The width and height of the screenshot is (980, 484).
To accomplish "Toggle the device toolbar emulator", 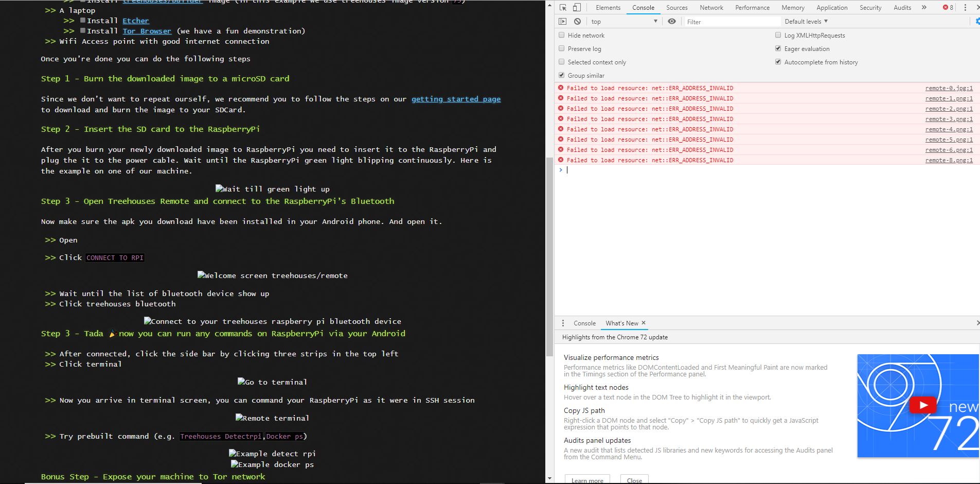I will [577, 7].
